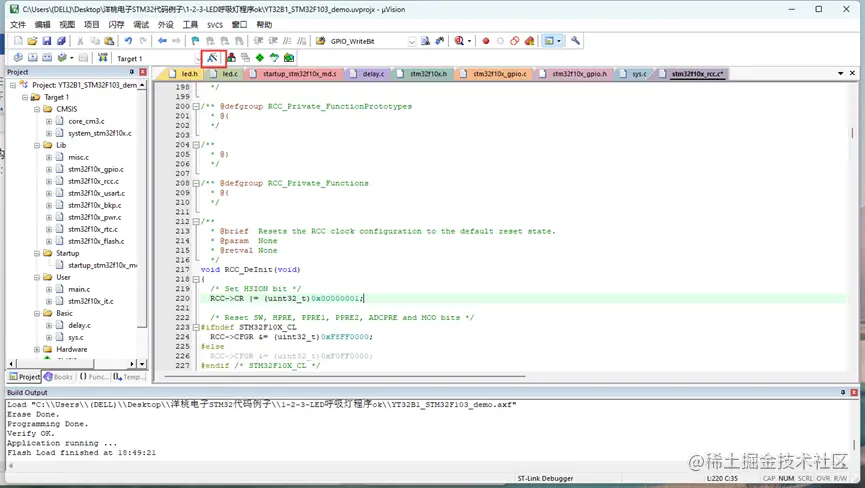Undo the last edit
The height and width of the screenshot is (488, 865).
pyautogui.click(x=128, y=41)
